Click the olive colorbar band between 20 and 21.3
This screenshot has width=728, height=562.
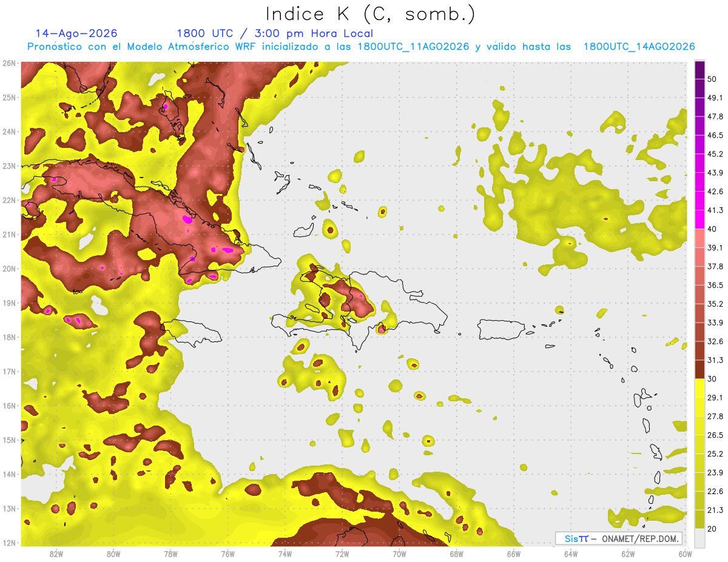(x=699, y=520)
